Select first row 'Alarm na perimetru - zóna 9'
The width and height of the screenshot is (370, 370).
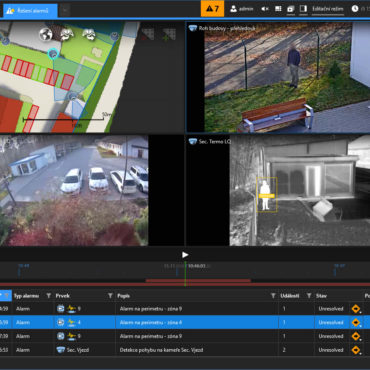[185, 309]
